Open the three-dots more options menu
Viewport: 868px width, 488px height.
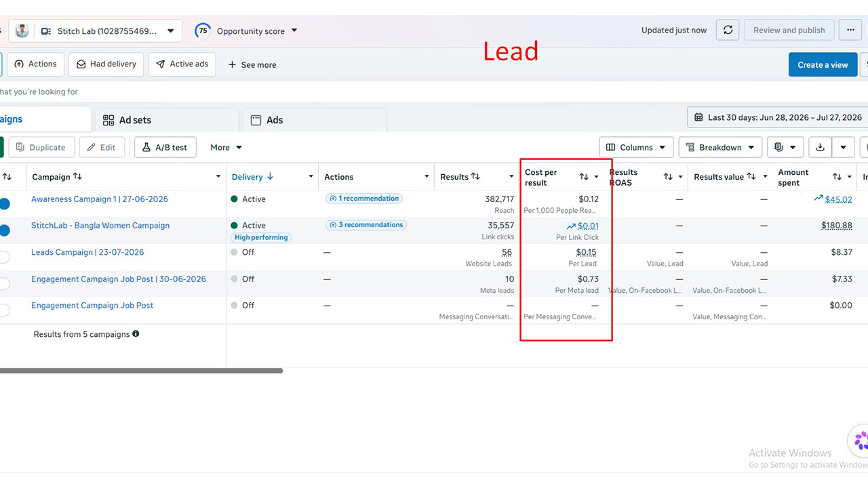(x=850, y=30)
